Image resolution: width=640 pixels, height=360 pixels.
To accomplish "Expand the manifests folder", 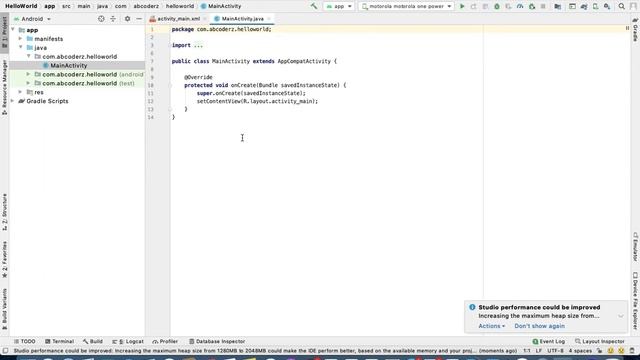I will click(x=20, y=39).
